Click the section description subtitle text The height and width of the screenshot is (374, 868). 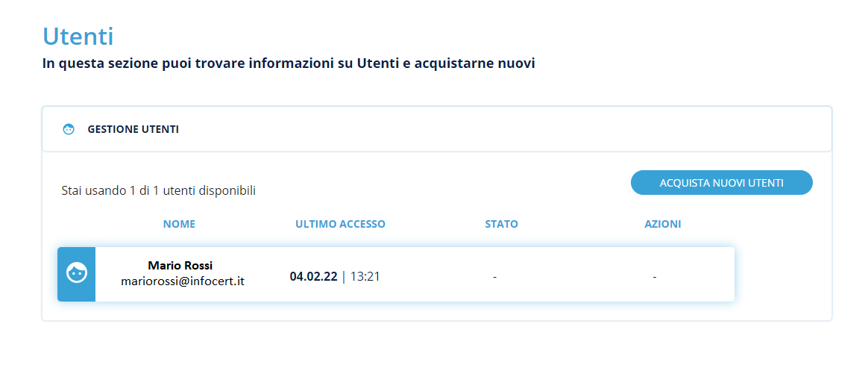point(289,64)
